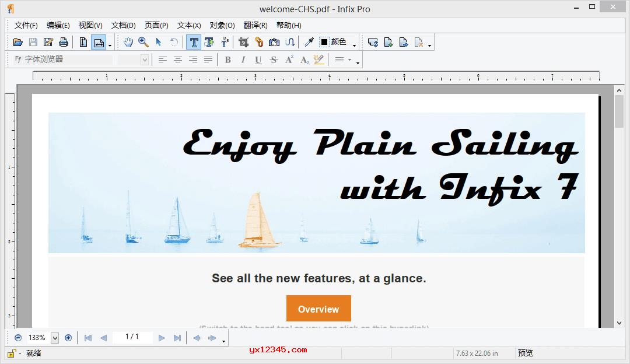Go to first page
This screenshot has width=630, height=364.
click(x=88, y=338)
